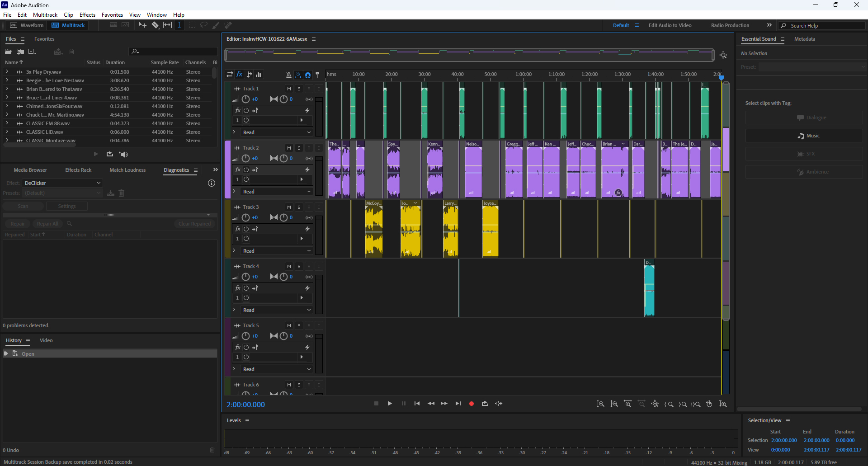
Task: Select the Razor tool in toolbar
Action: [x=155, y=25]
